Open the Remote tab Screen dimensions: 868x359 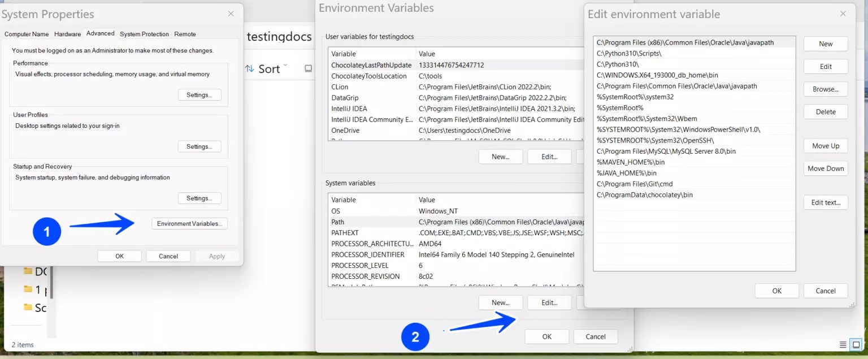(x=185, y=34)
